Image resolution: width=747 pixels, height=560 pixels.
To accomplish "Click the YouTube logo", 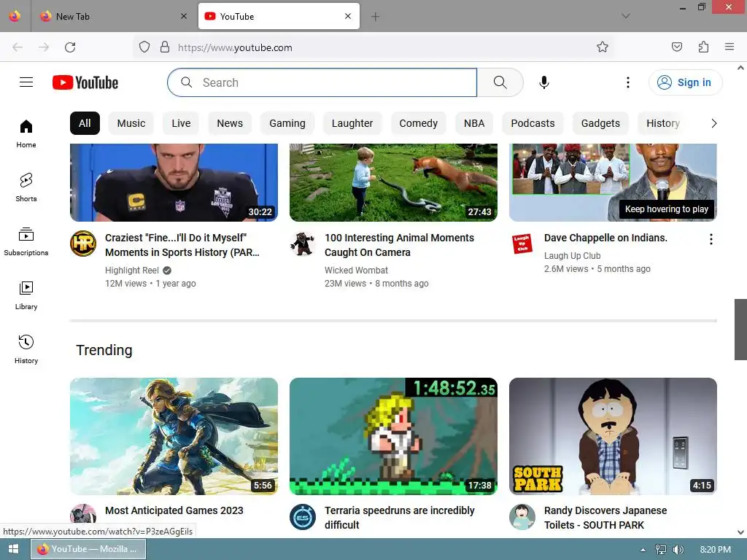I will coord(85,82).
